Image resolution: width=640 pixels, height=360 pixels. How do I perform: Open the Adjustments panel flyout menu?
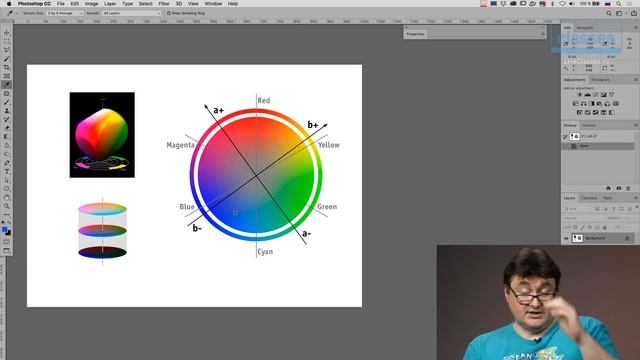point(636,80)
